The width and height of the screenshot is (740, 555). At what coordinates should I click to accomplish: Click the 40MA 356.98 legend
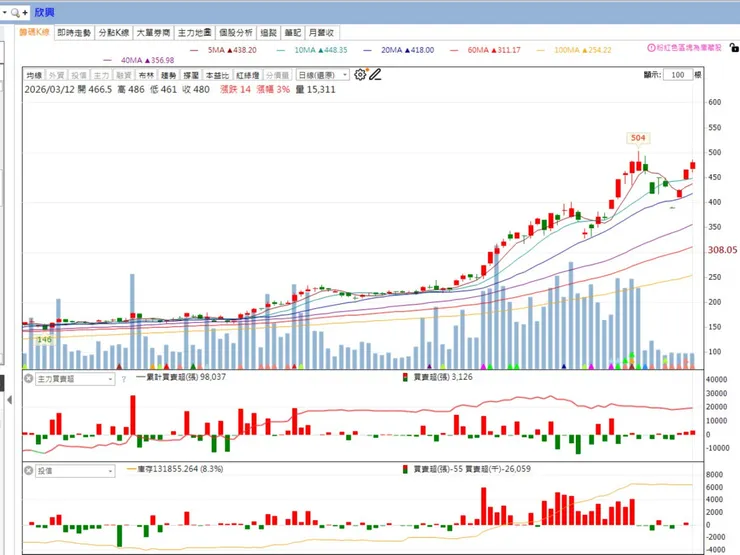pyautogui.click(x=139, y=60)
